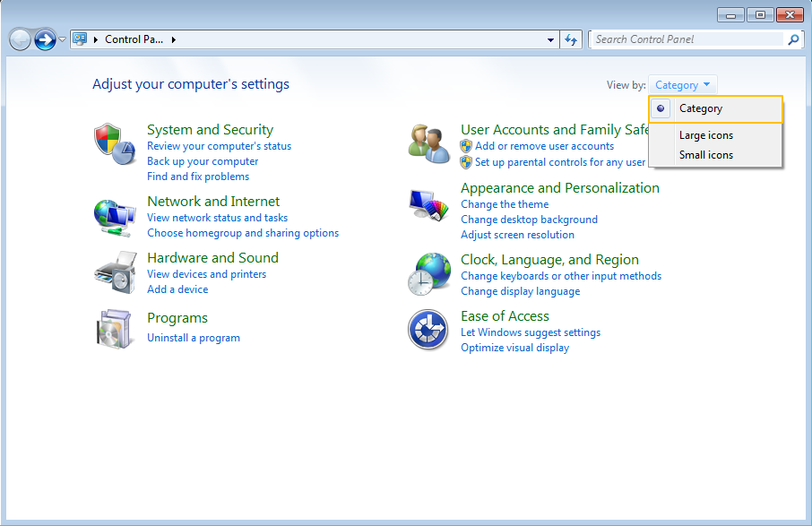Click the Appearance and Personalization monitor icon

(428, 205)
